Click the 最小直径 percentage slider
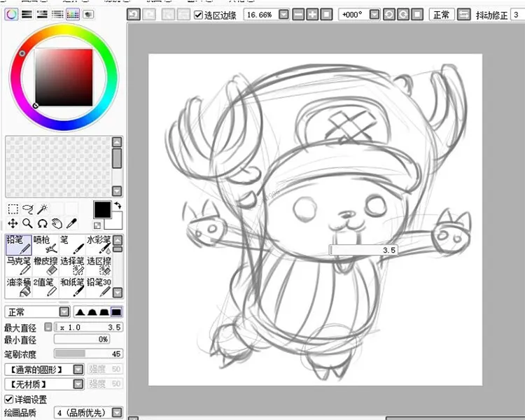This screenshot has width=525, height=420. [82, 339]
